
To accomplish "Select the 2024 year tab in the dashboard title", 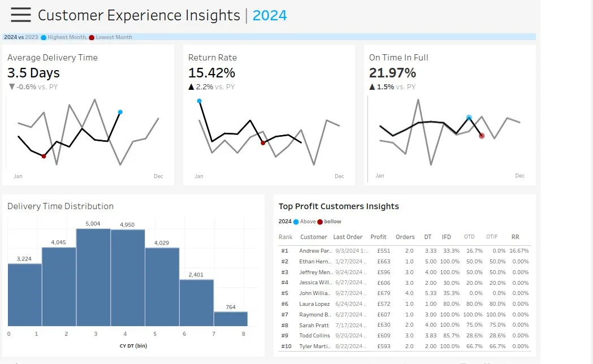I will click(x=270, y=15).
